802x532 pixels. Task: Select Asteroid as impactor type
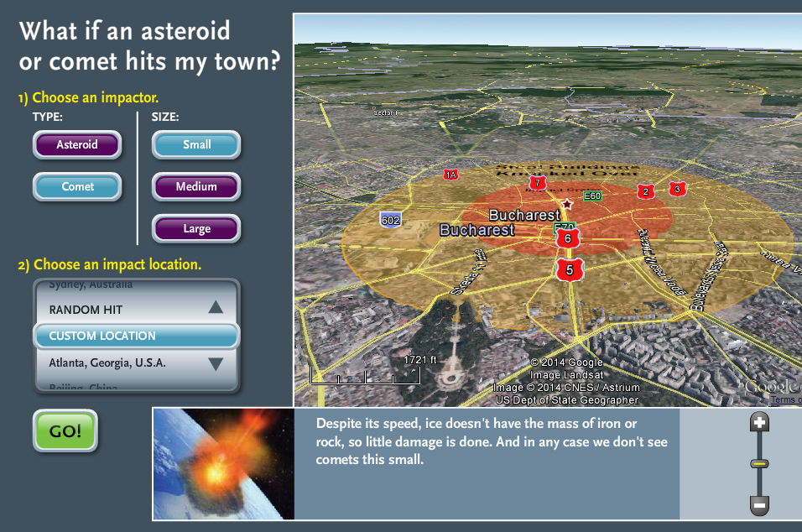coord(77,145)
